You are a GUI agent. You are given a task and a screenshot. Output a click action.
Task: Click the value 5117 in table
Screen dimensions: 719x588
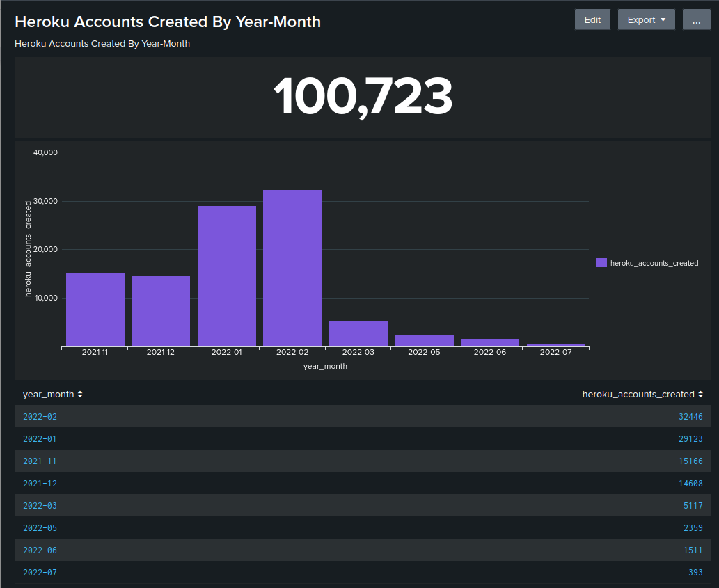tap(693, 505)
